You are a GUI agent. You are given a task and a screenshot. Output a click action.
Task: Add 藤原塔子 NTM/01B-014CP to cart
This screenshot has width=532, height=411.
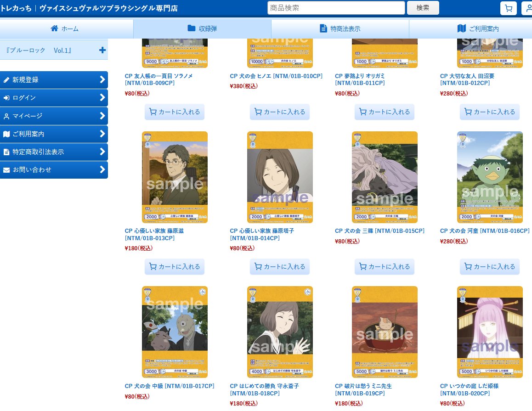tap(280, 267)
